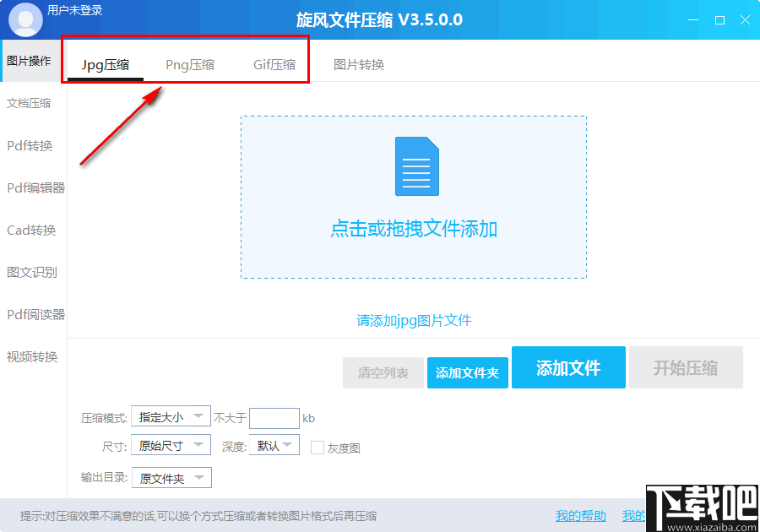The width and height of the screenshot is (760, 532).
Task: Open 图文识别 in the sidebar
Action: pyautogui.click(x=32, y=272)
